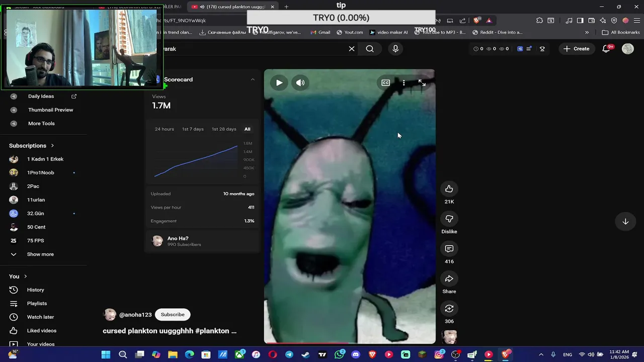Image resolution: width=644 pixels, height=362 pixels.
Task: Open the Yout.com bookmark
Action: click(350, 32)
